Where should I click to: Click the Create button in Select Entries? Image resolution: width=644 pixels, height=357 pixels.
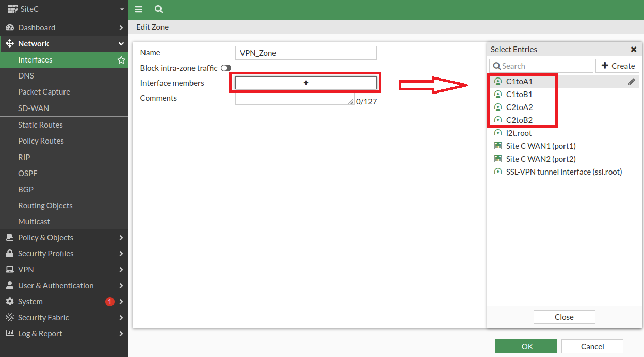[618, 66]
